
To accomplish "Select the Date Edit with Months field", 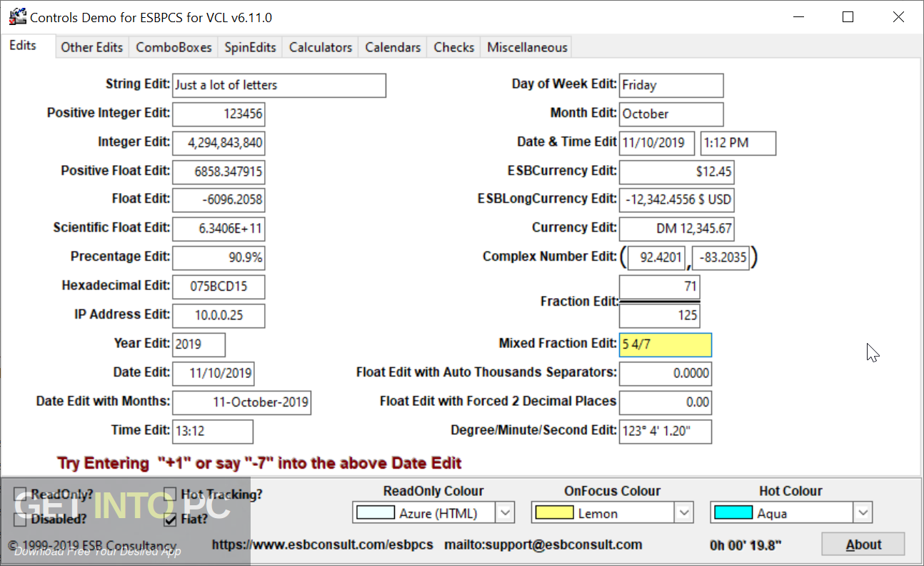I will coord(242,402).
